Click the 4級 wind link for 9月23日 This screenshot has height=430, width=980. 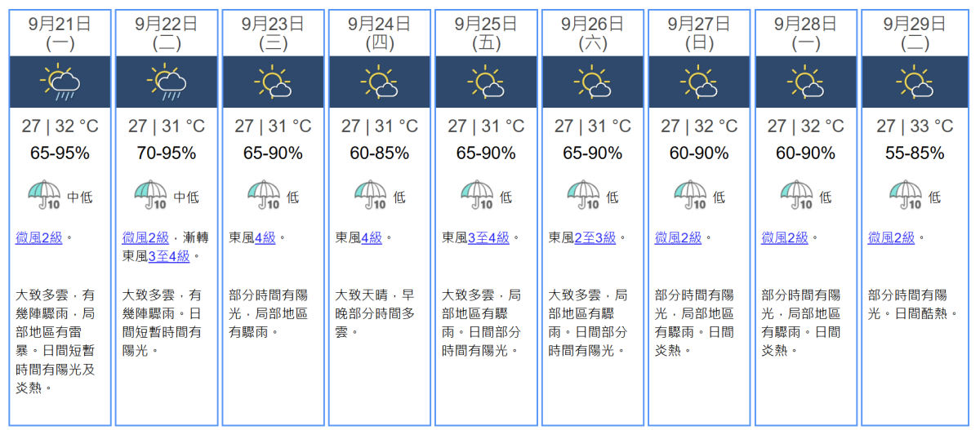click(x=265, y=237)
